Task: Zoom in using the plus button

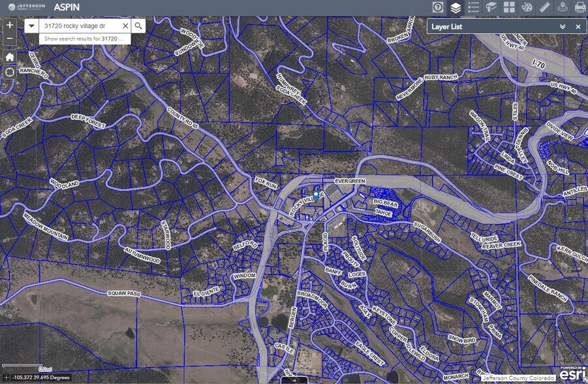Action: tap(10, 25)
